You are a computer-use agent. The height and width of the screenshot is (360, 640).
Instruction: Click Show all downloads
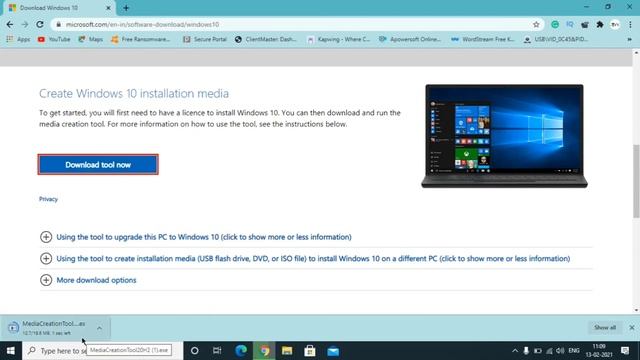coord(605,327)
